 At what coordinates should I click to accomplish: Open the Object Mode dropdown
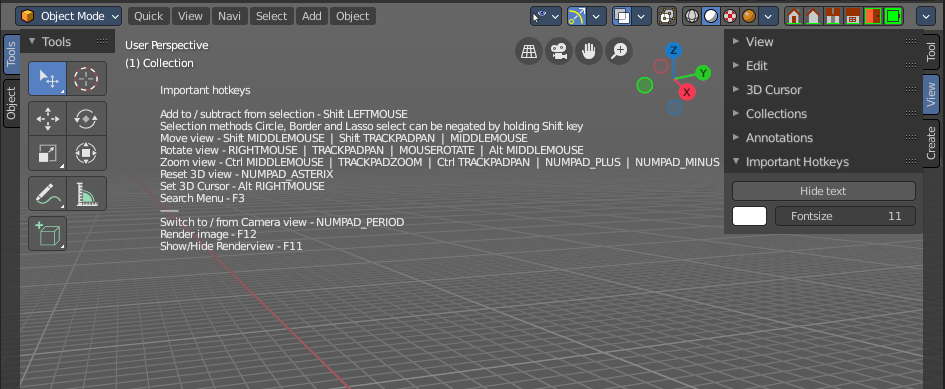point(69,16)
